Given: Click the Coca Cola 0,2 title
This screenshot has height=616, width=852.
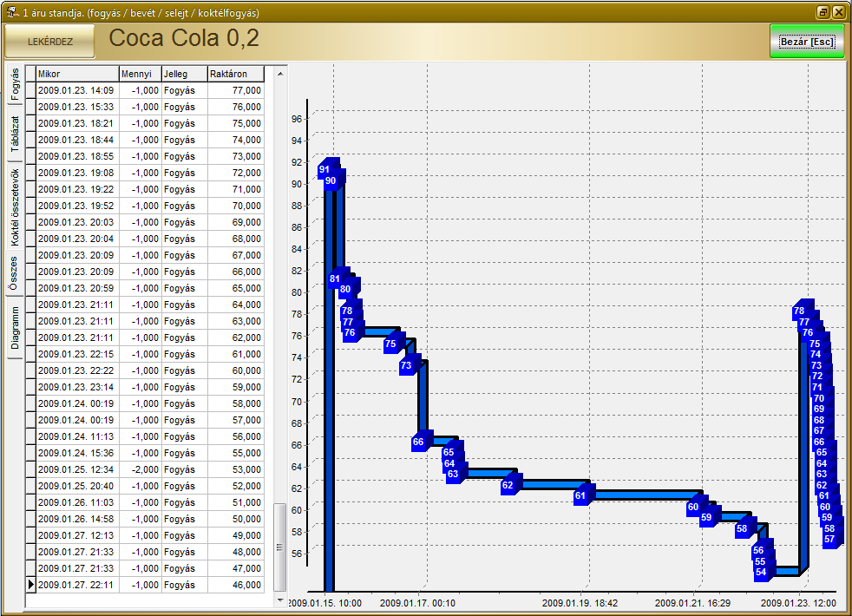Looking at the screenshot, I should [184, 38].
